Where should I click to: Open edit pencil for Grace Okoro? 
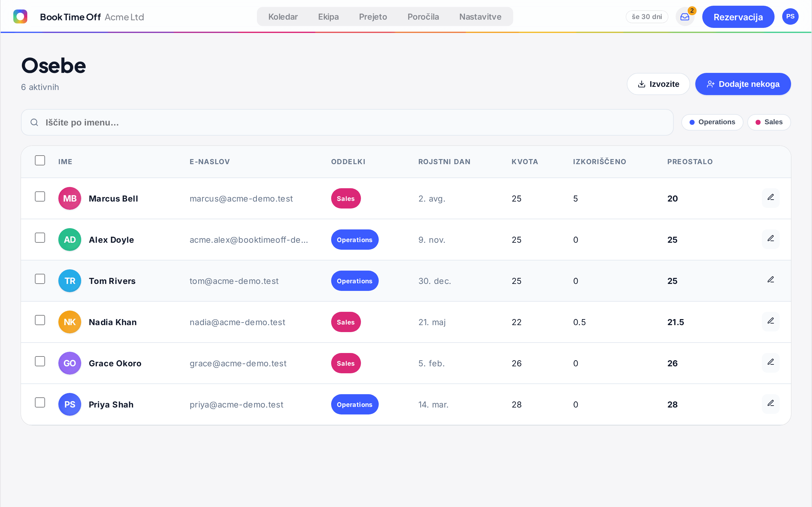[x=770, y=363]
